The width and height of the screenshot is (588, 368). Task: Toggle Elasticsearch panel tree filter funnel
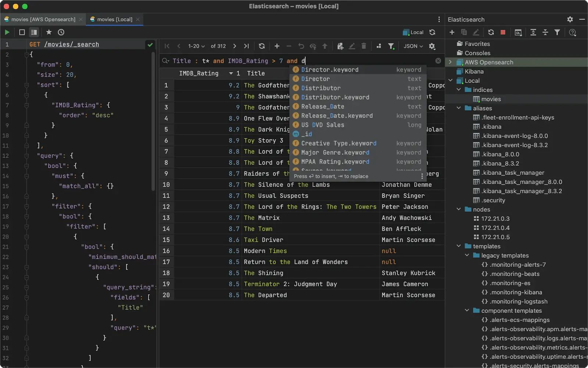coord(557,32)
